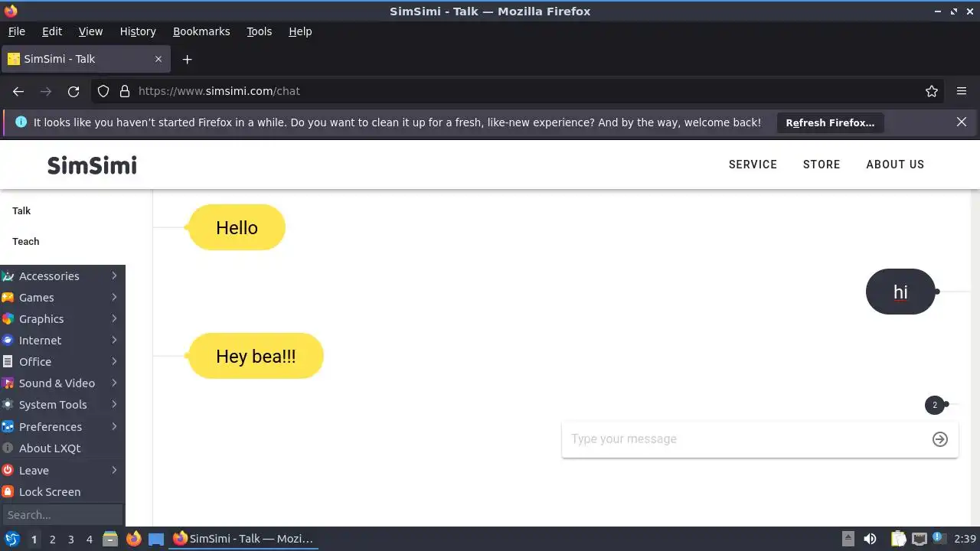Open the View menu
980x551 pixels.
click(x=90, y=31)
